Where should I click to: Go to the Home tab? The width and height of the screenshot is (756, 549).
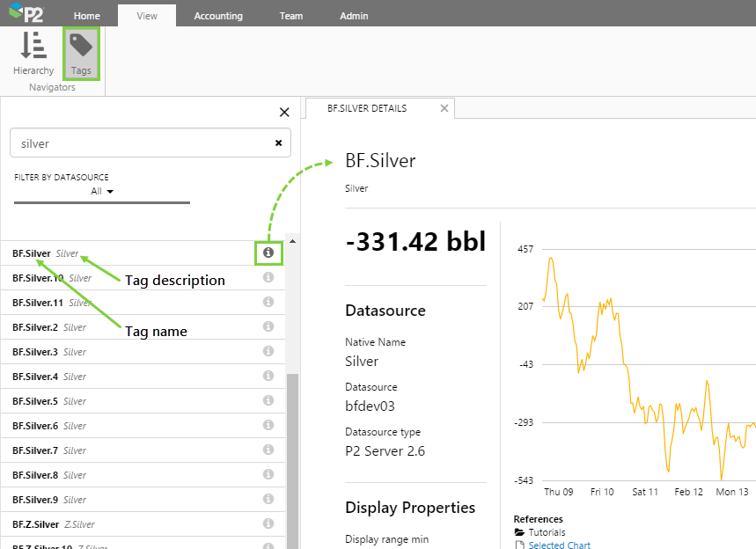tap(87, 16)
